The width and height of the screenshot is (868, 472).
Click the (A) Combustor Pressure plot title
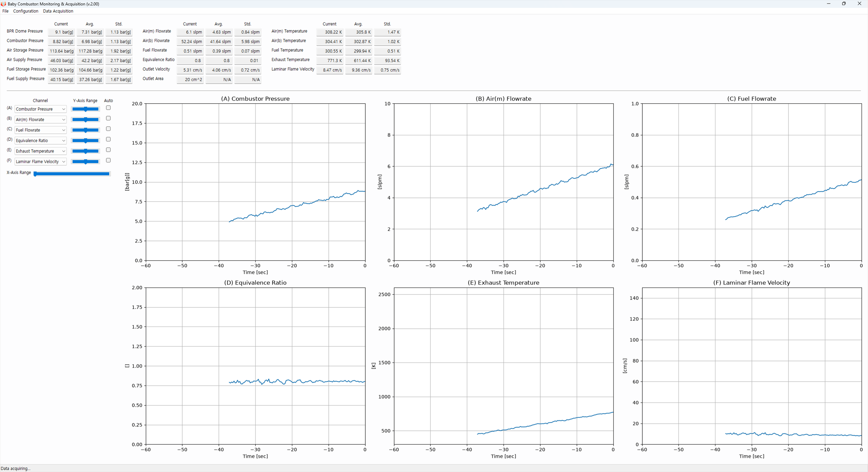[255, 99]
